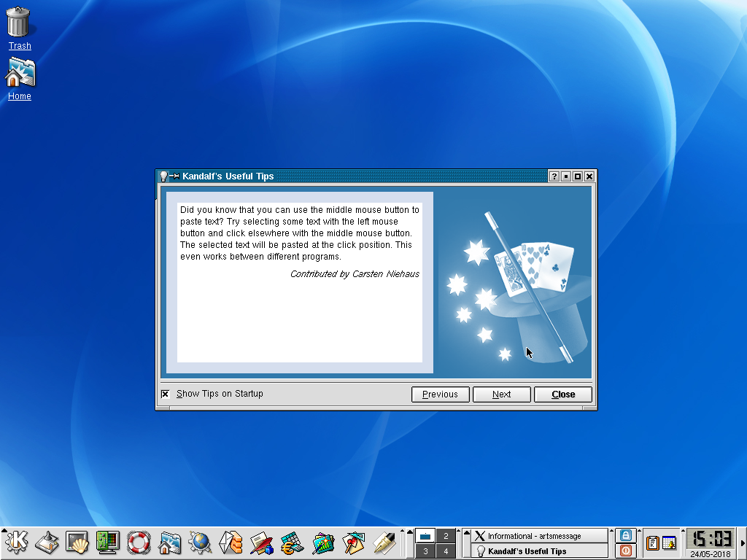
Task: Click the lightbulb window menu icon
Action: [163, 176]
